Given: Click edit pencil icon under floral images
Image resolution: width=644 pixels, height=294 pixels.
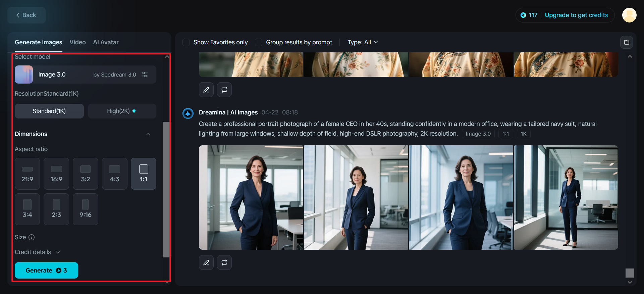Looking at the screenshot, I should click(206, 90).
